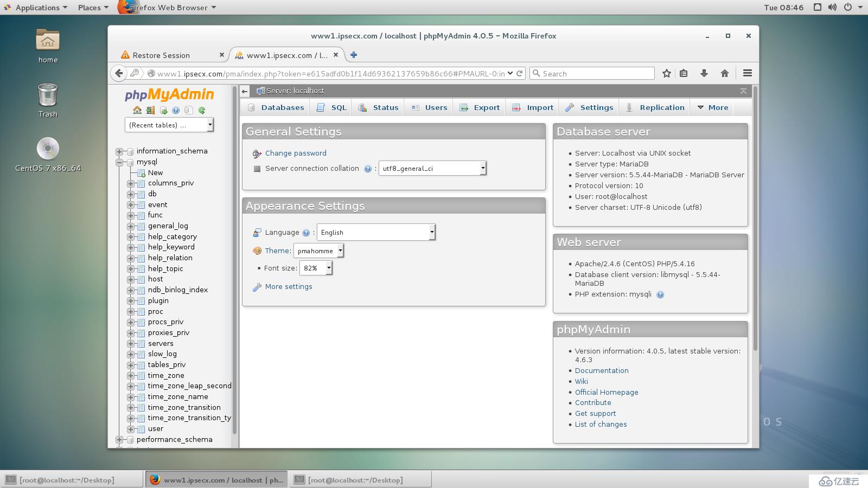868x488 pixels.
Task: Open the List of changes link
Action: [x=601, y=425]
